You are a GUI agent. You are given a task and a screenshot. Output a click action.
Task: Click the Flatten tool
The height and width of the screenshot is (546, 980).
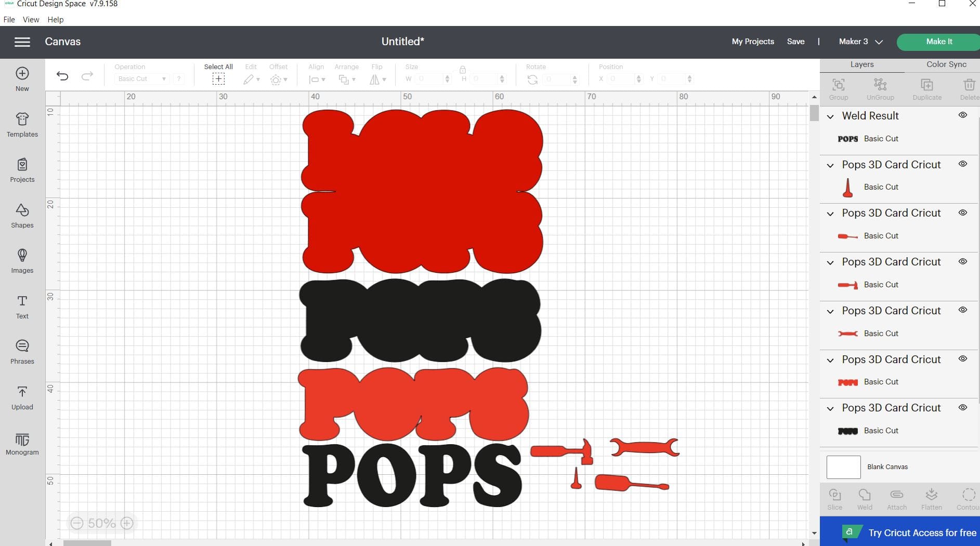[932, 499]
